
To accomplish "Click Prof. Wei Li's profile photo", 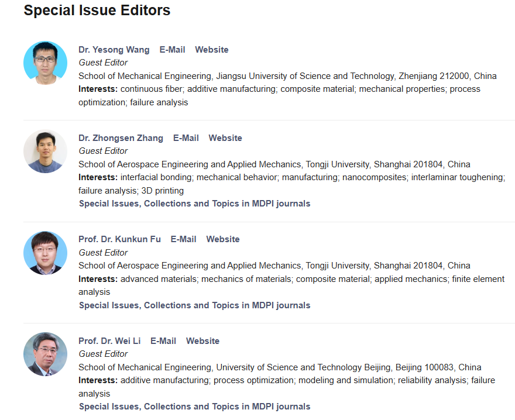I will [45, 354].
